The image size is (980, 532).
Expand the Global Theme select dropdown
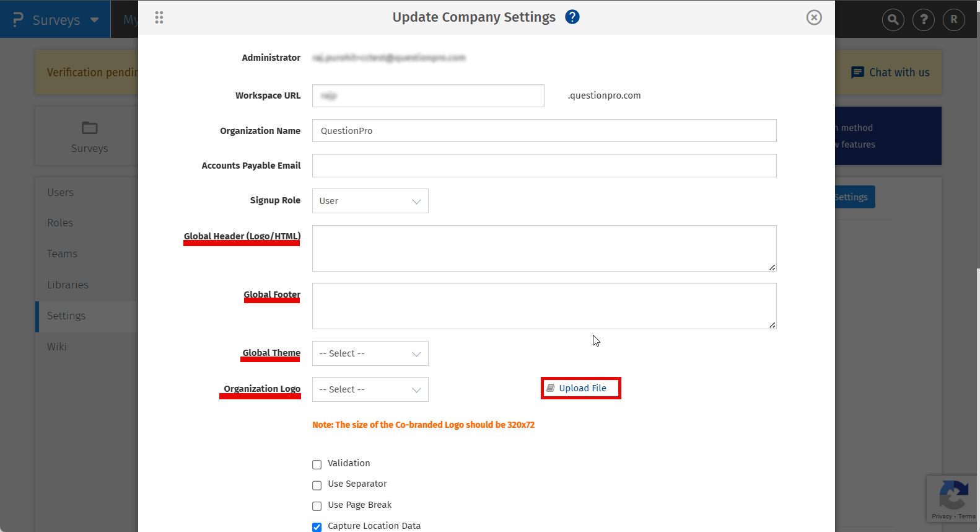coord(370,353)
